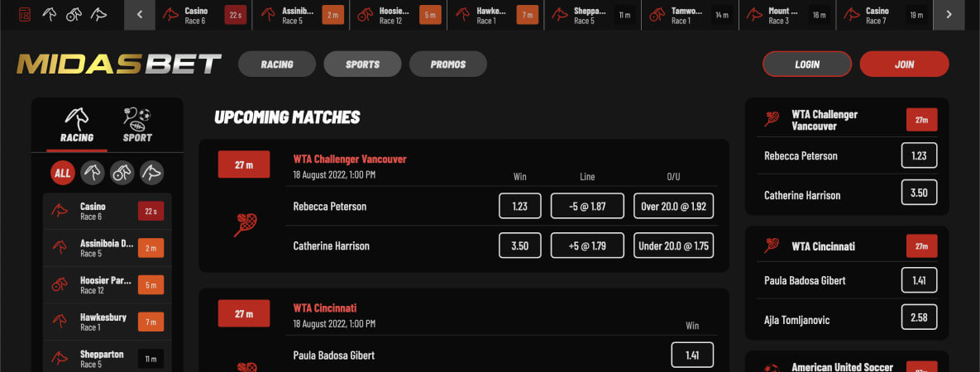980x372 pixels.
Task: Click the Login button
Action: pos(807,64)
